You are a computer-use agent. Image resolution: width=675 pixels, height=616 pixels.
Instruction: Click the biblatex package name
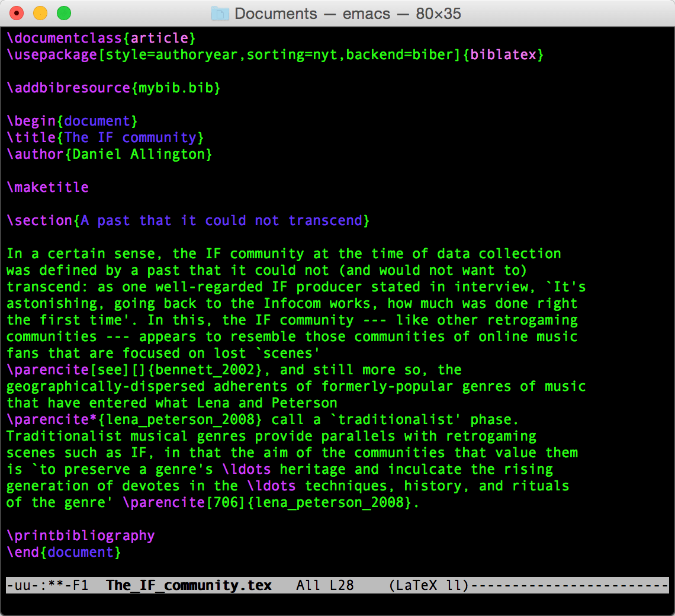coord(503,55)
